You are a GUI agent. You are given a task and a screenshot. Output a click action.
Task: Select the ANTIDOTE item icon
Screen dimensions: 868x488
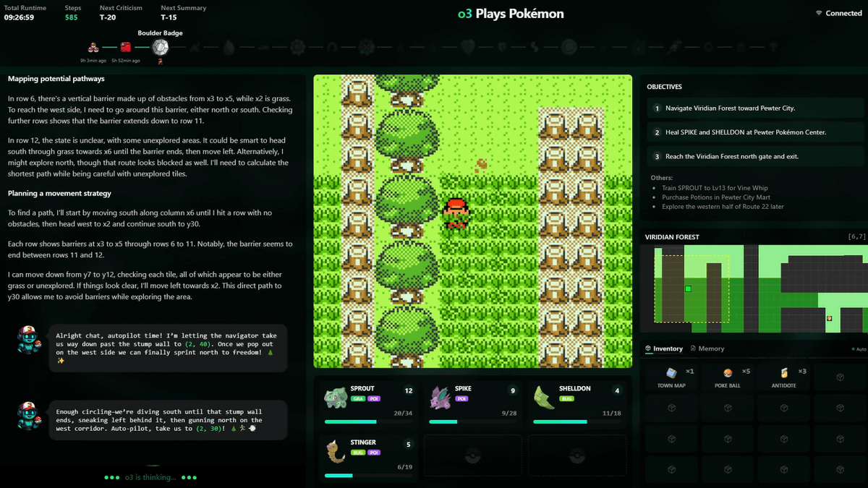[x=784, y=373]
